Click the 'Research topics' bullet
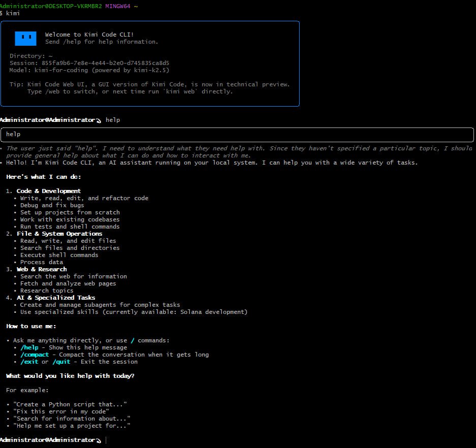The width and height of the screenshot is (476, 448). [47, 291]
